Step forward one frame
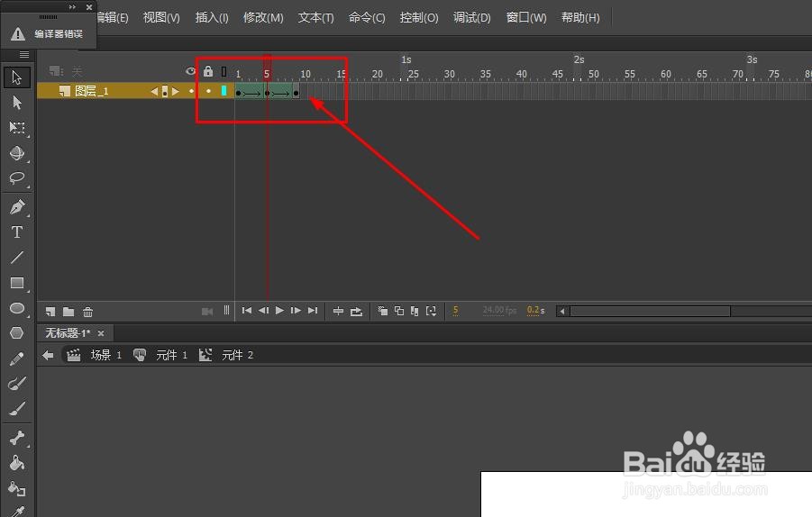This screenshot has height=517, width=812. tap(296, 311)
